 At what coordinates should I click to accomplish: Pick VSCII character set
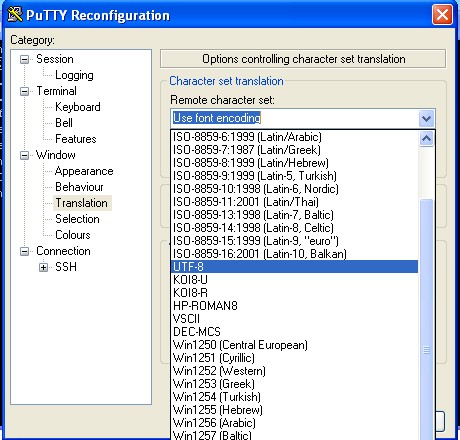pos(295,319)
